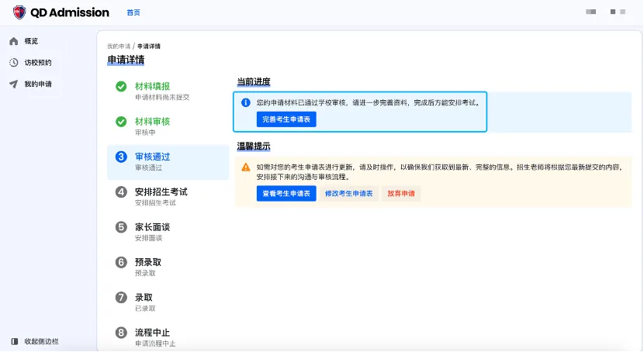Screen dimensions: 644x352
Task: Click the QD Admission shield logo
Action: [19, 12]
